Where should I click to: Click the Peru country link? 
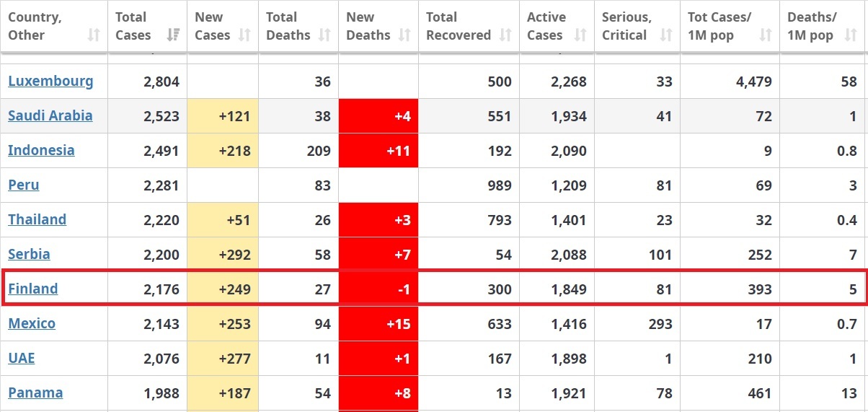[x=24, y=185]
